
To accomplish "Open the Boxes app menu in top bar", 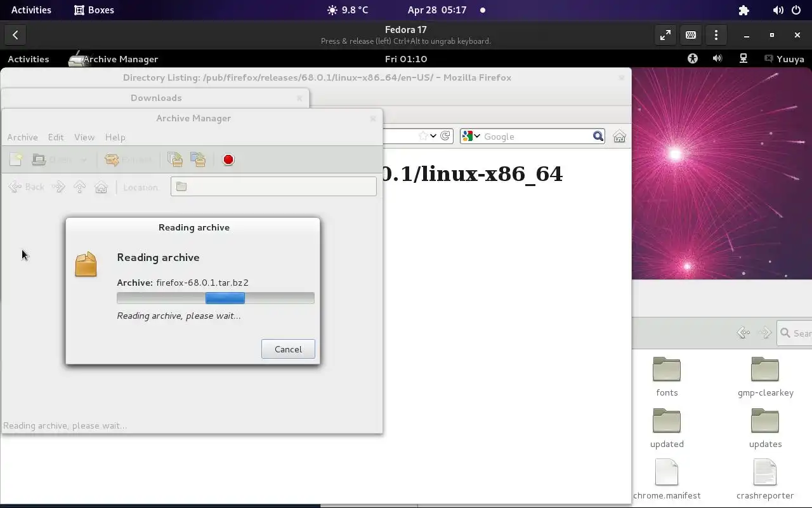I will (94, 10).
